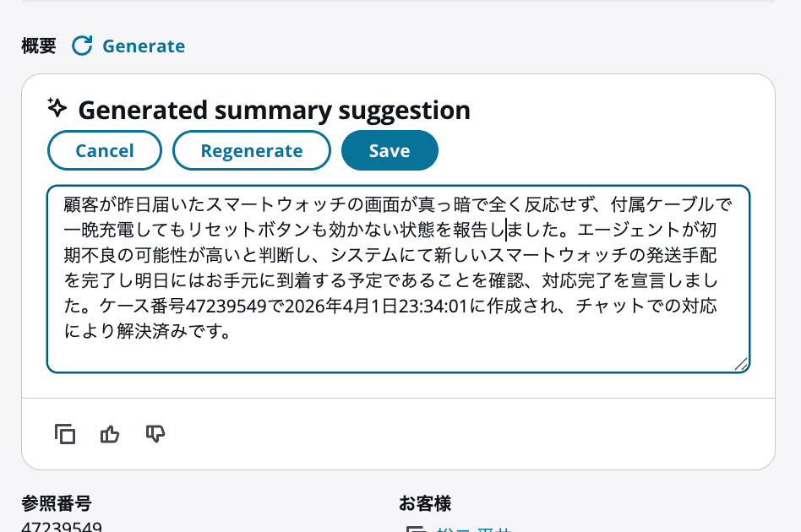The width and height of the screenshot is (801, 532).
Task: Open the Generate action next to 概要
Action: pos(144,46)
